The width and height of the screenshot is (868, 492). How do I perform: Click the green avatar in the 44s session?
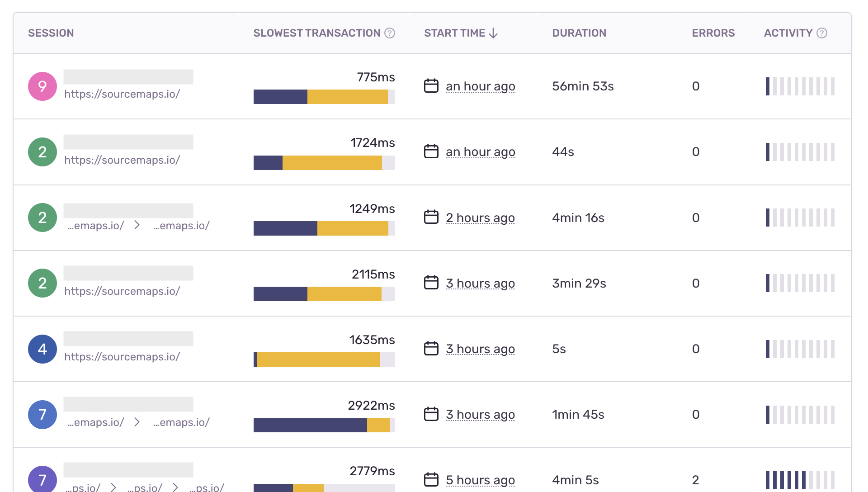[x=42, y=152]
